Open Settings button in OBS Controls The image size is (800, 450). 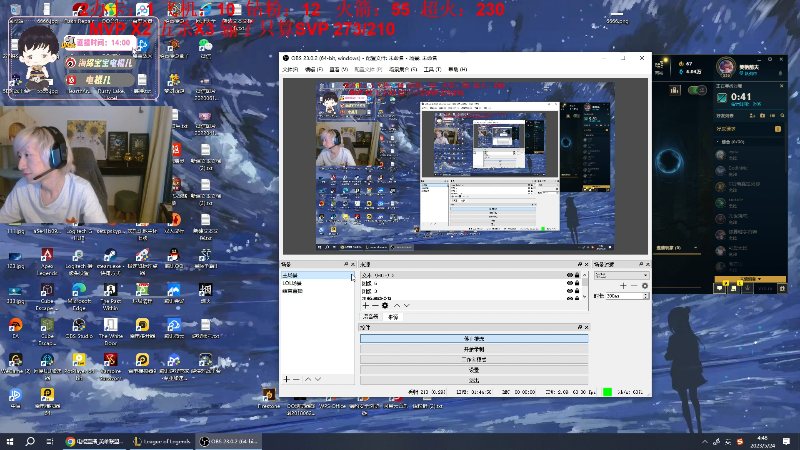474,370
